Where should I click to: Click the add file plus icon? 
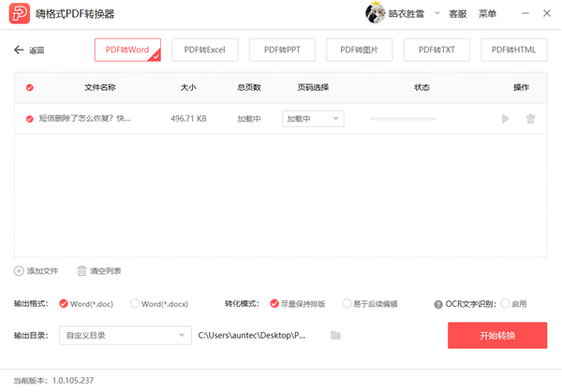point(19,270)
